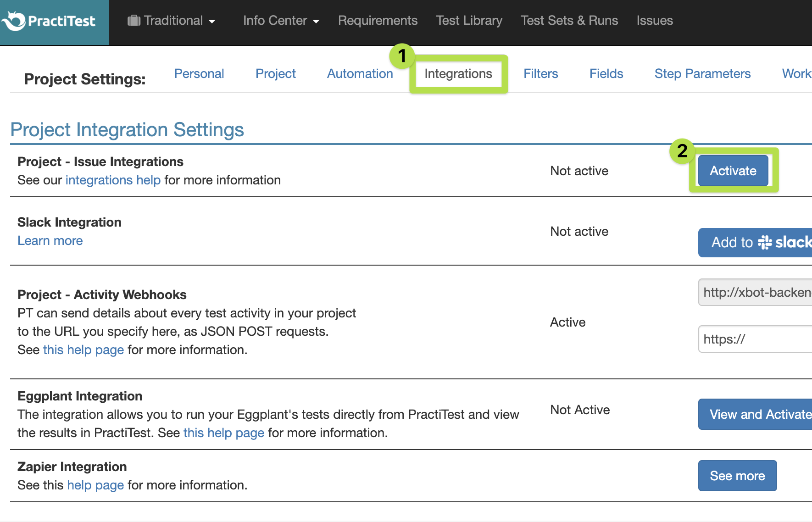Image resolution: width=812 pixels, height=522 pixels.
Task: Click the PractiTest logo
Action: (x=50, y=21)
